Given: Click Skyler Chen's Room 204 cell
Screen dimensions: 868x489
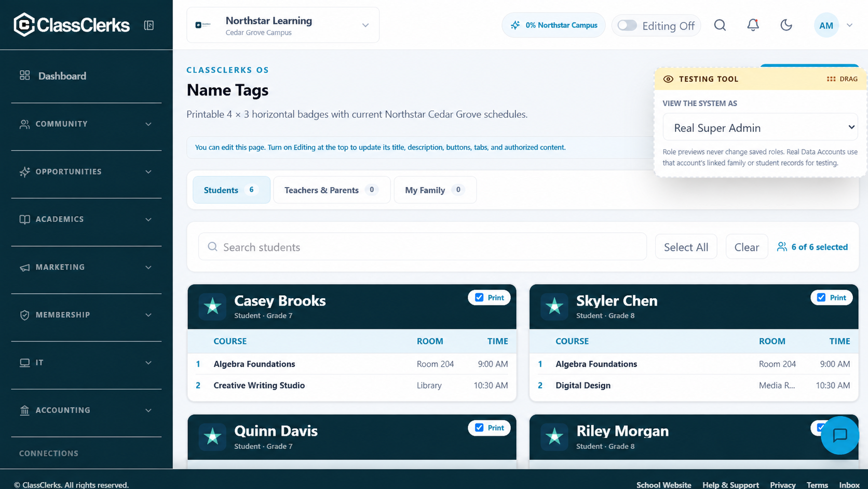Looking at the screenshot, I should [777, 364].
